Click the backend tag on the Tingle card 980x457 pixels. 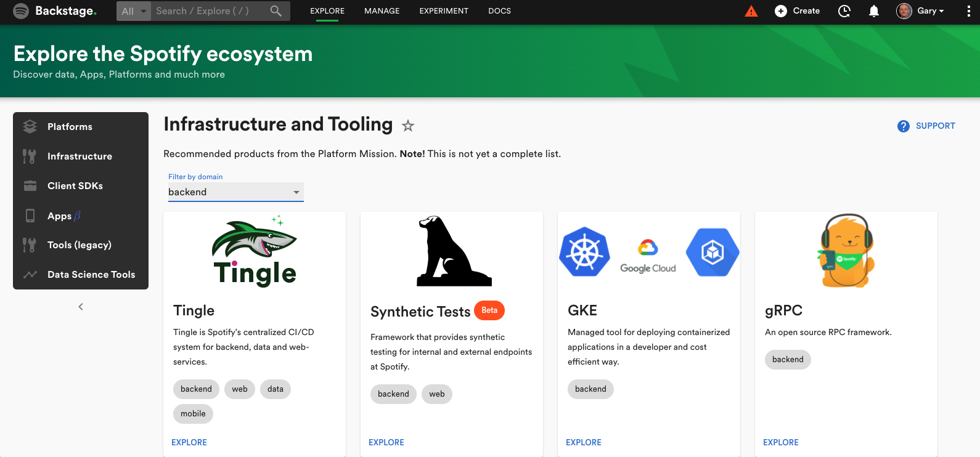[x=196, y=389]
